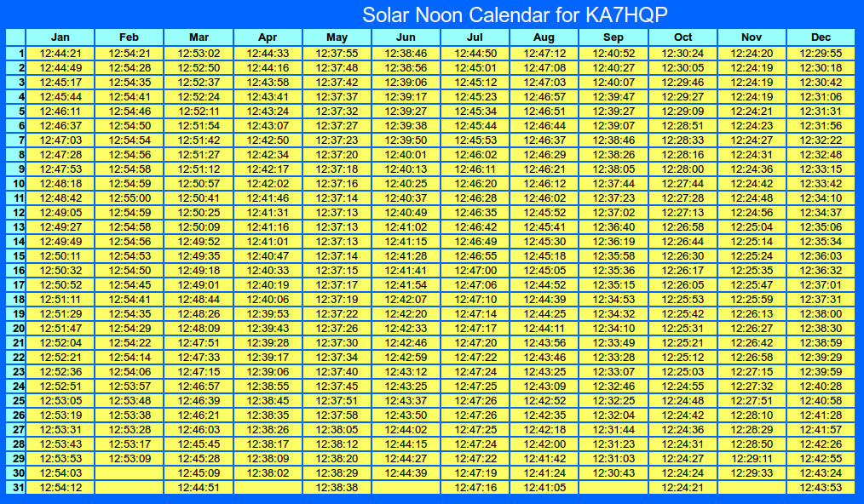
Task: Click September 22 cell 12:33:28
Action: pyautogui.click(x=613, y=358)
